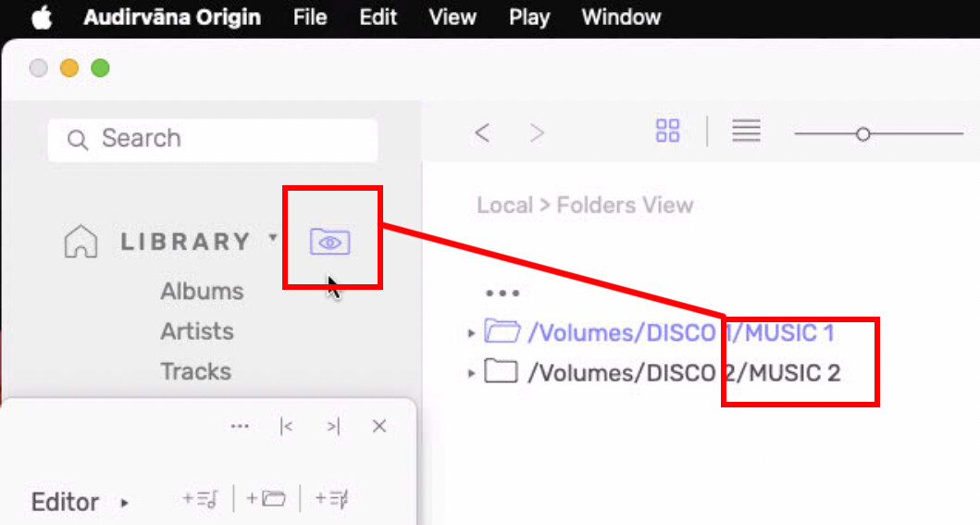
Task: Open Artists in the library sidebar
Action: click(x=197, y=331)
